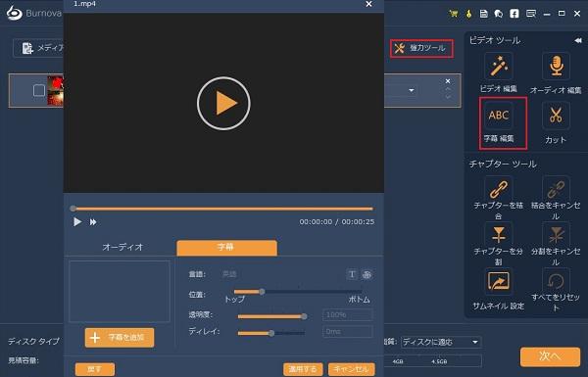The height and width of the screenshot is (377, 588).
Task: Click the Add Media (メディア) button
Action: click(x=39, y=48)
